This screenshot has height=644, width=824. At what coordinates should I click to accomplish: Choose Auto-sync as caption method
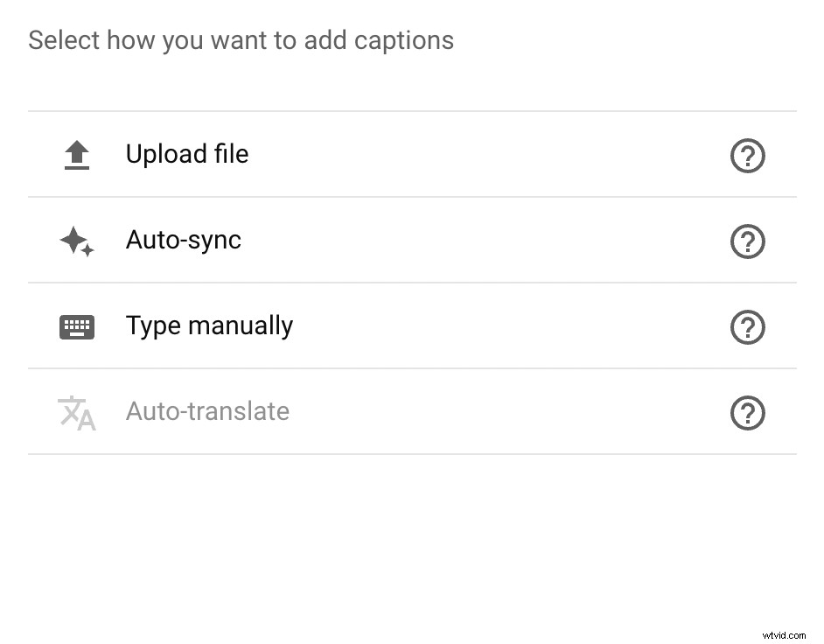point(184,240)
